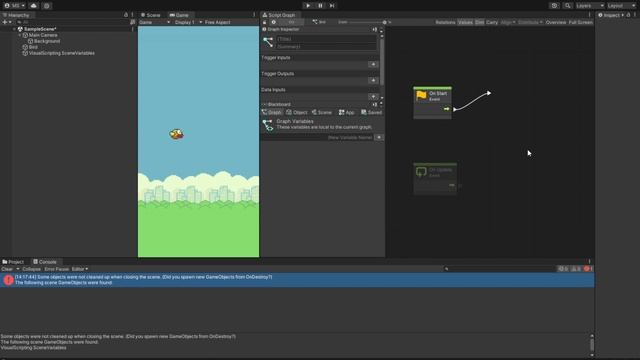Click the Bird breadcrumb in graph toolbar

(x=319, y=22)
